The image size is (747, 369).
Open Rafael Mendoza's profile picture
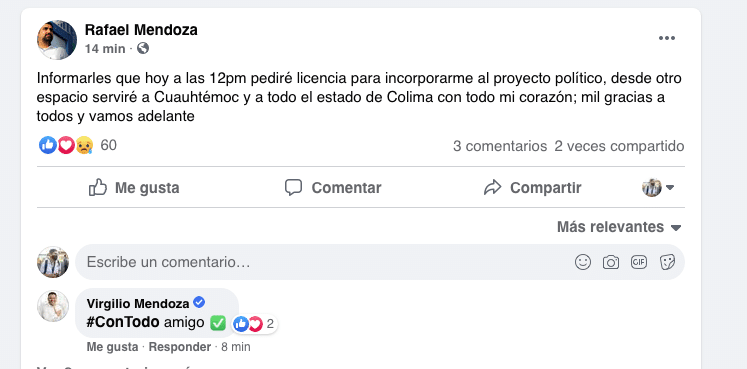click(57, 40)
